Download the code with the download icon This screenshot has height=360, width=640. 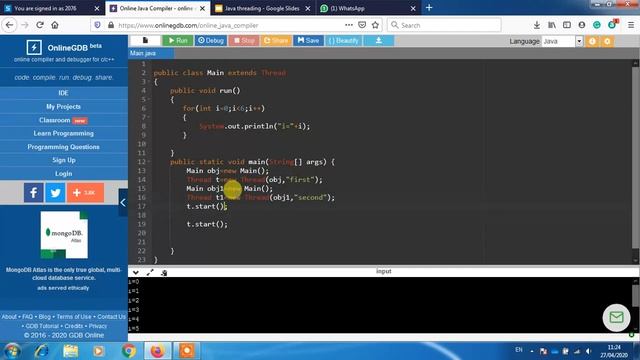[378, 40]
